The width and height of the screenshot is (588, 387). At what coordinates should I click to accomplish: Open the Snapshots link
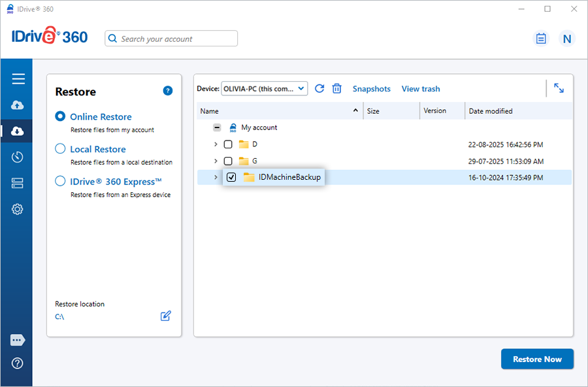pos(371,89)
